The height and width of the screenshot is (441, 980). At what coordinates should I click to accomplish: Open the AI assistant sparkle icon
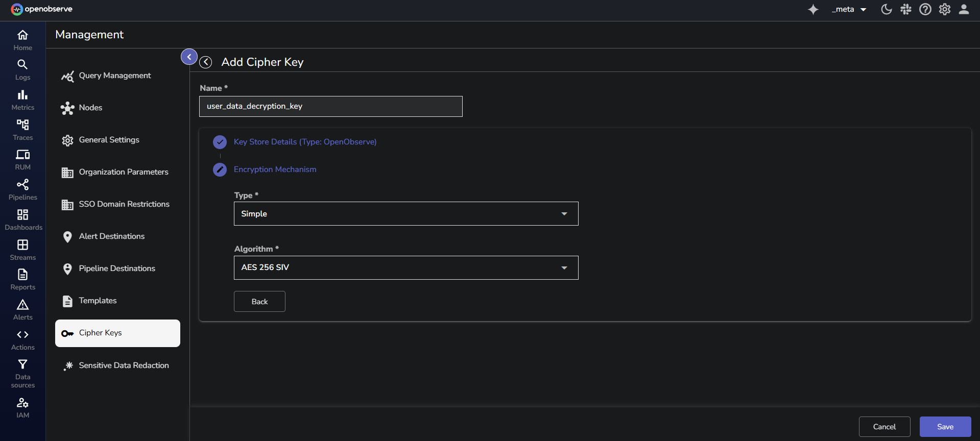813,10
